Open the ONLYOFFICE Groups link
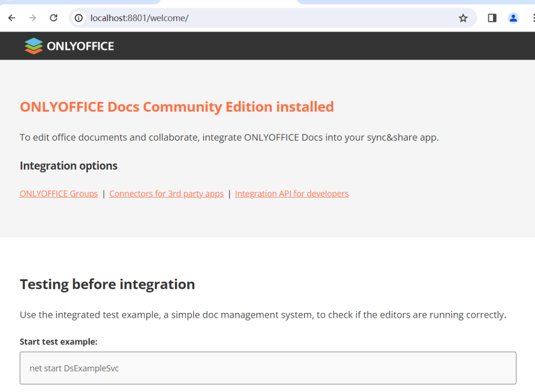 pyautogui.click(x=59, y=194)
